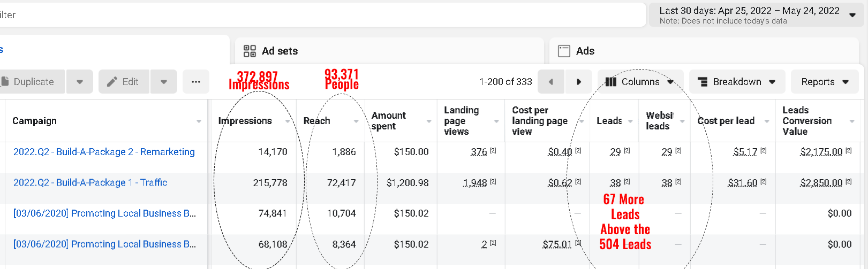Viewport: 868px width, 269px height.
Task: Sort by Campaign column header
Action: (x=34, y=121)
